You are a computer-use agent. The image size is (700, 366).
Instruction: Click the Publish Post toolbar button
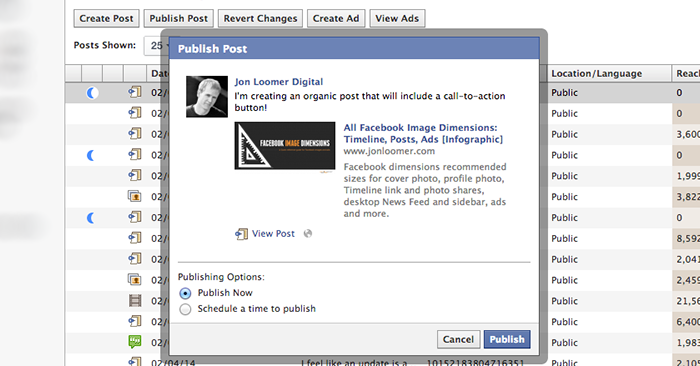[x=179, y=18]
